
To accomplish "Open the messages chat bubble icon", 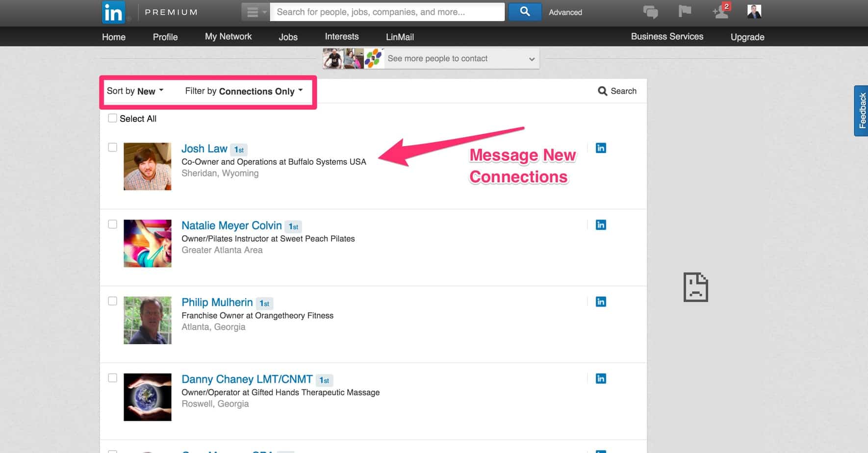I will point(650,12).
